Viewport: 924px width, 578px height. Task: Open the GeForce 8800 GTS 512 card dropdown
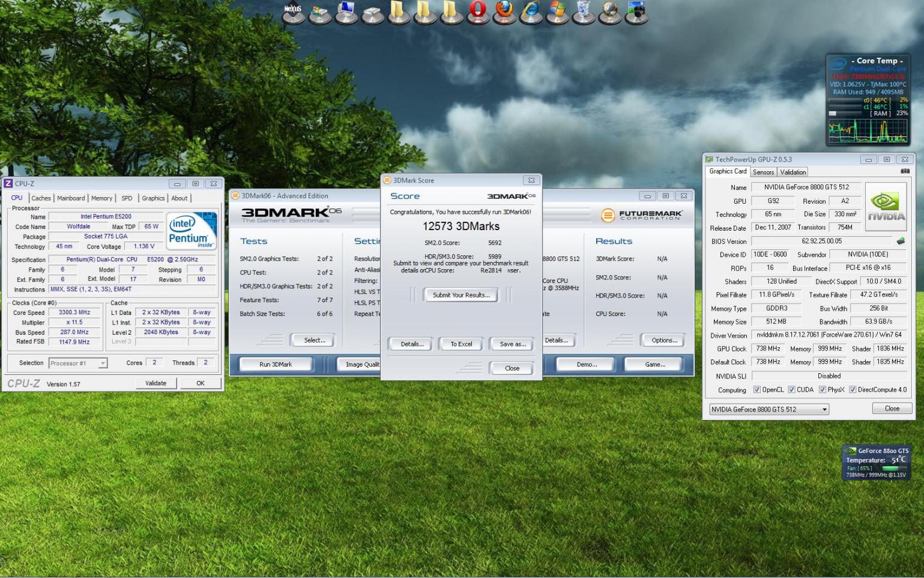(769, 409)
